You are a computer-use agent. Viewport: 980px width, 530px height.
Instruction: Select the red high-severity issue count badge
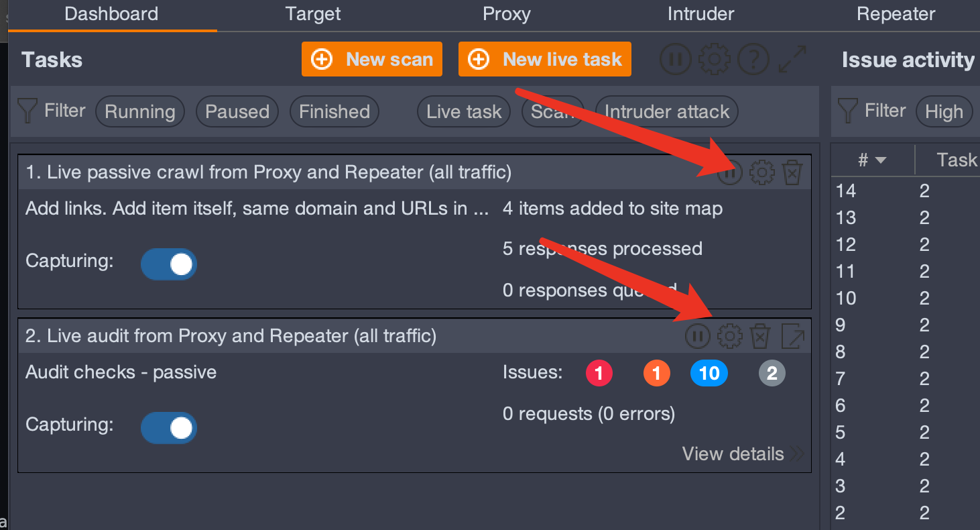[599, 373]
